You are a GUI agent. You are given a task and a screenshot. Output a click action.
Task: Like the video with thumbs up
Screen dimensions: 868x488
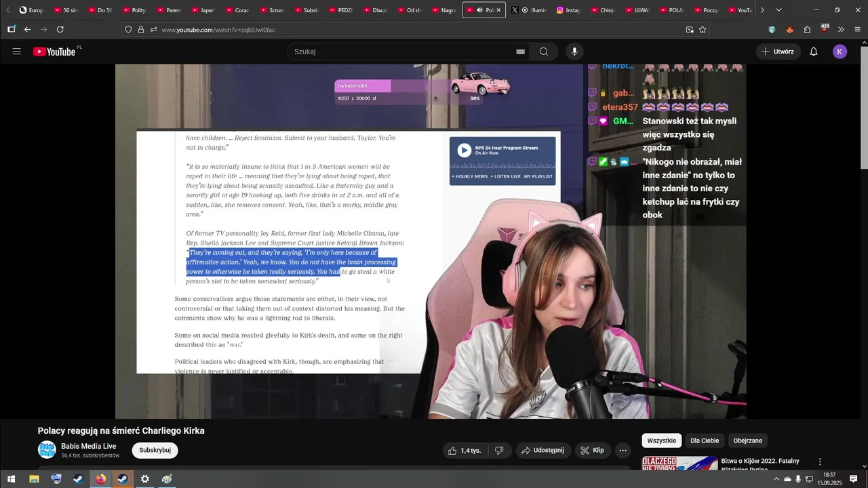click(465, 450)
